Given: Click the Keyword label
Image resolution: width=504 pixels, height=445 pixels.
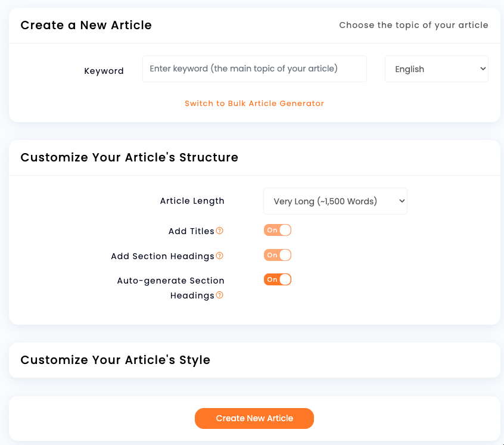Looking at the screenshot, I should [104, 71].
